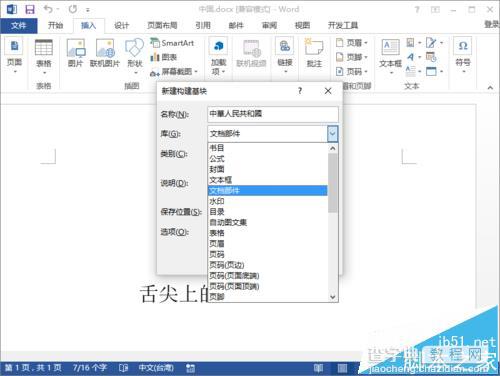
Task: Select 目录 in the gallery list
Action: [268, 212]
